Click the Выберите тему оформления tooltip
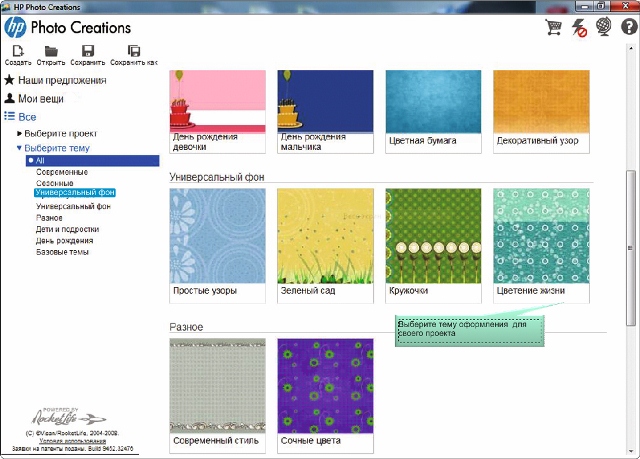The width and height of the screenshot is (640, 459). [x=469, y=330]
